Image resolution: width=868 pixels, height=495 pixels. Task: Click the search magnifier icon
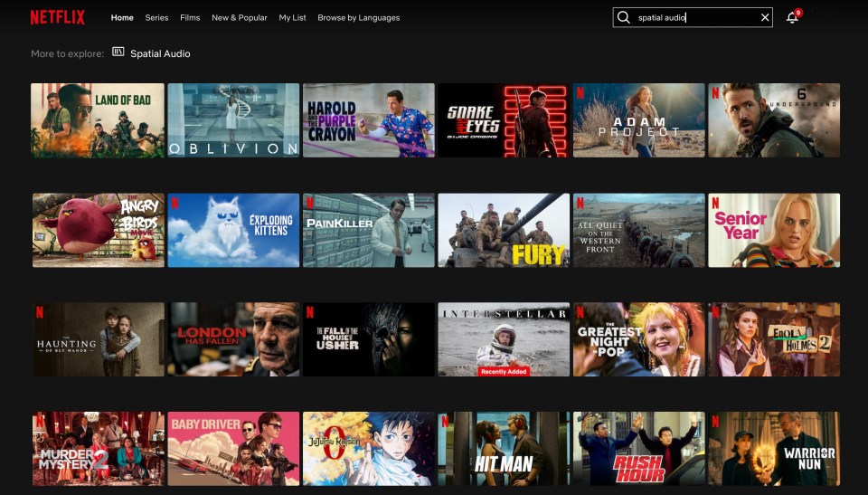pyautogui.click(x=623, y=17)
